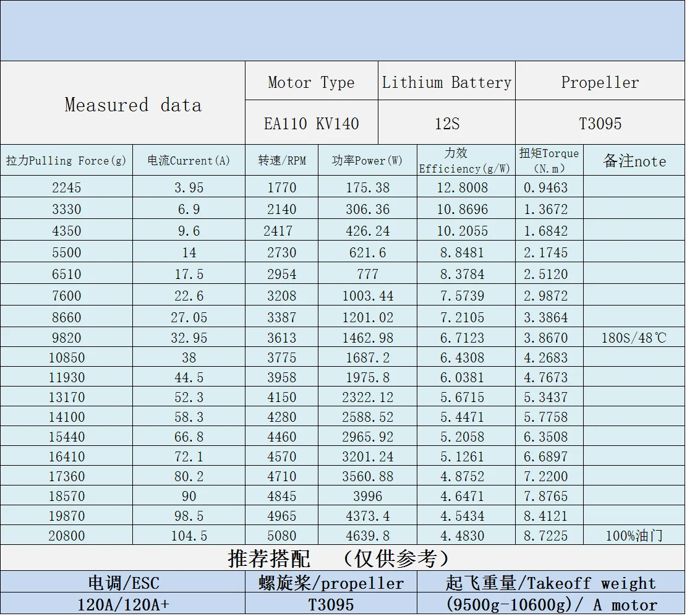Select the Motor Type header cell
Screen dimensions: 687x616
(312, 81)
